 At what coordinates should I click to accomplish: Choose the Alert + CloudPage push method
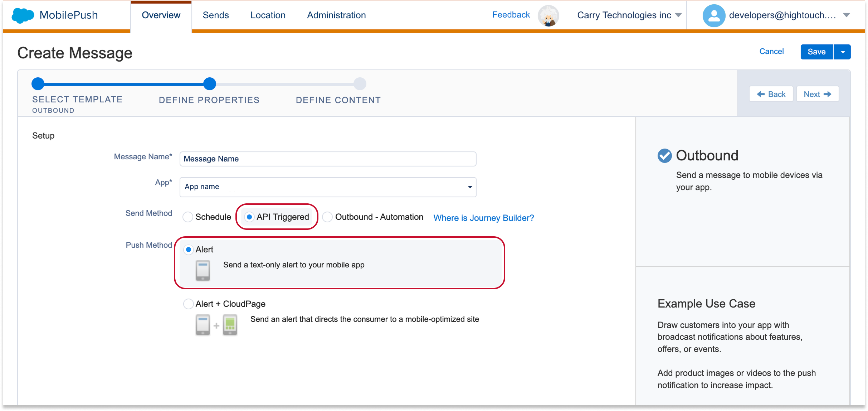[188, 304]
